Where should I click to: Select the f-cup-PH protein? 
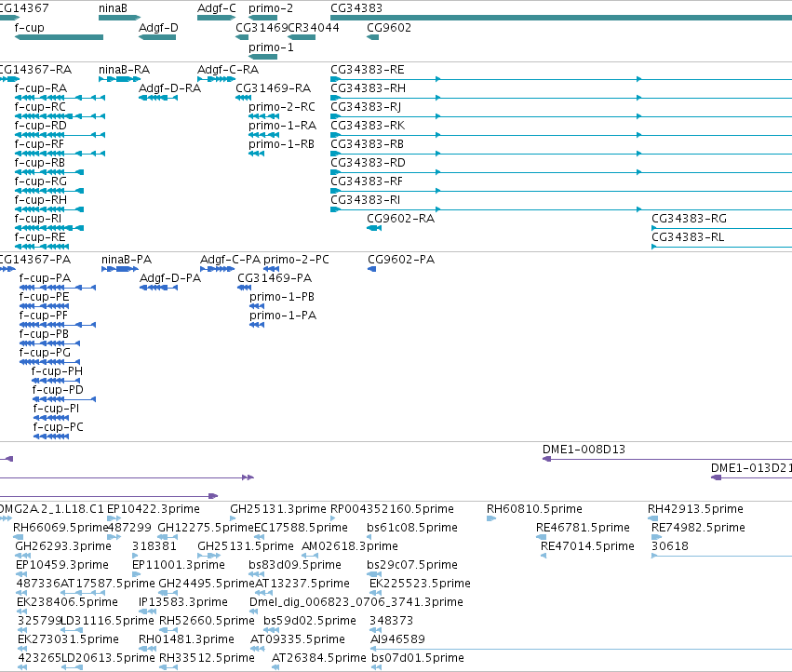[56, 381]
